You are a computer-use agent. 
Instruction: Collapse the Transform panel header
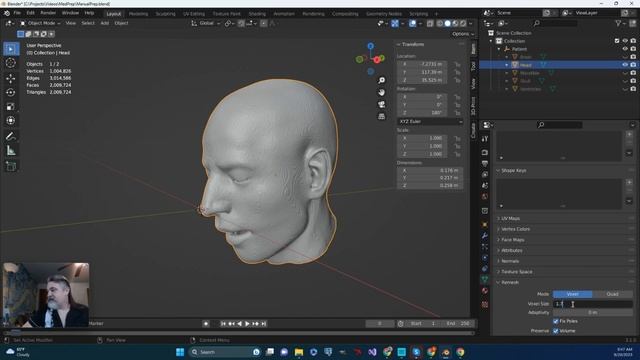pos(412,44)
